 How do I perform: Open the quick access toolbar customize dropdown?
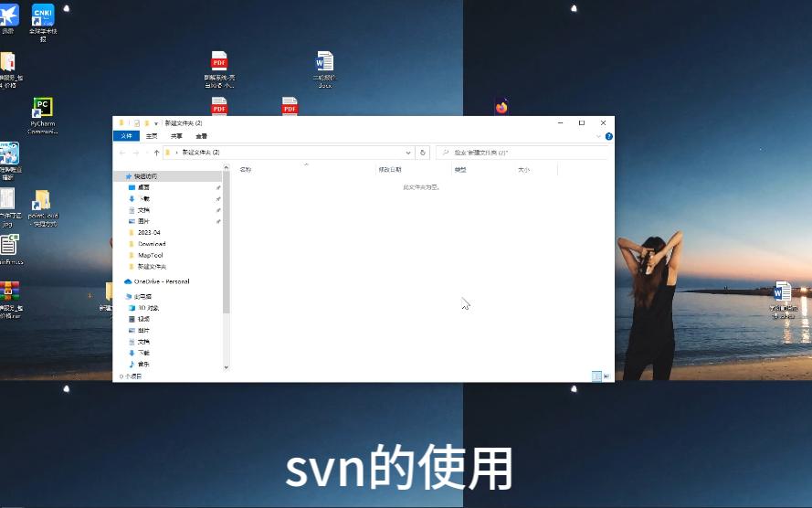tap(156, 123)
